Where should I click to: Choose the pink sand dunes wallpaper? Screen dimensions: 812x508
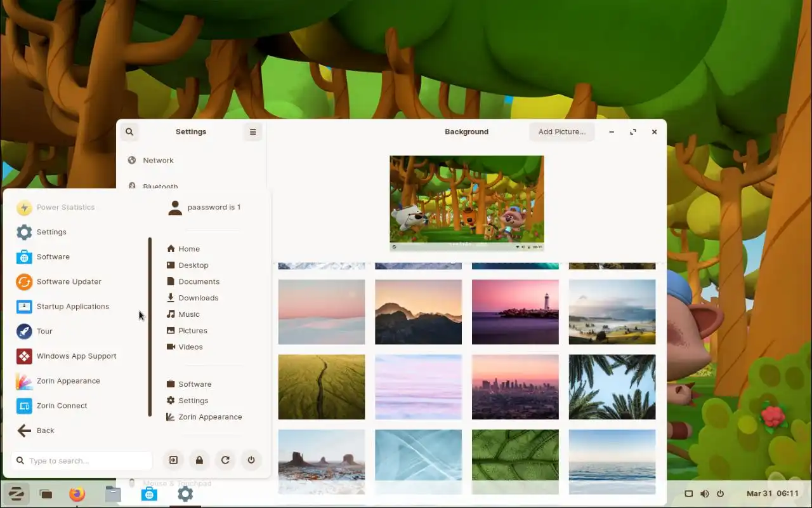pos(322,312)
